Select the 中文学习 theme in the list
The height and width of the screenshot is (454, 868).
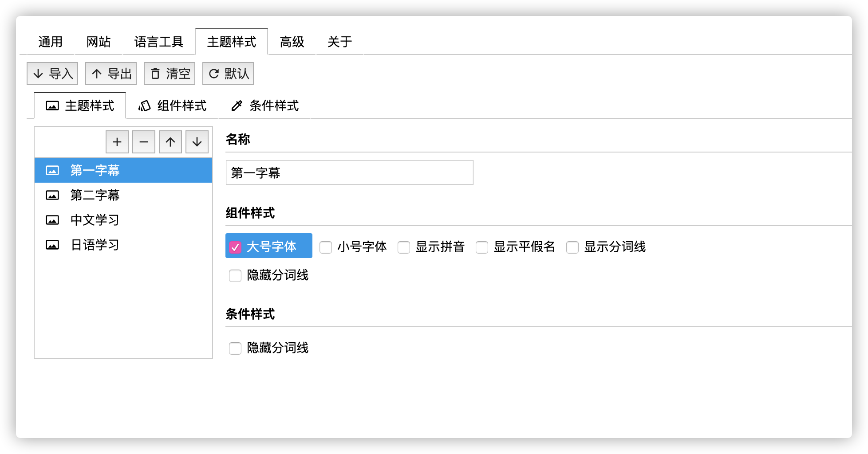[94, 220]
